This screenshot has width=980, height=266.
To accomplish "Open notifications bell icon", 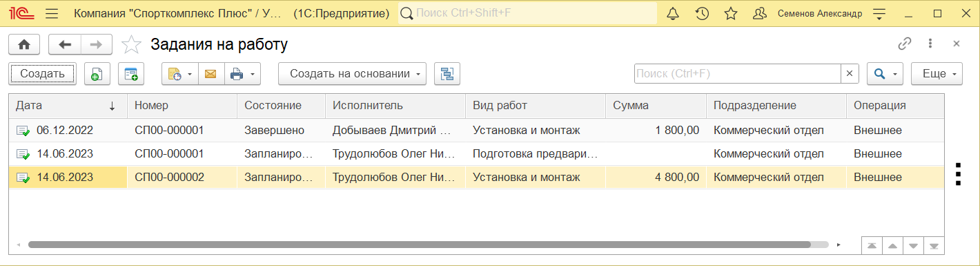I will pos(673,14).
